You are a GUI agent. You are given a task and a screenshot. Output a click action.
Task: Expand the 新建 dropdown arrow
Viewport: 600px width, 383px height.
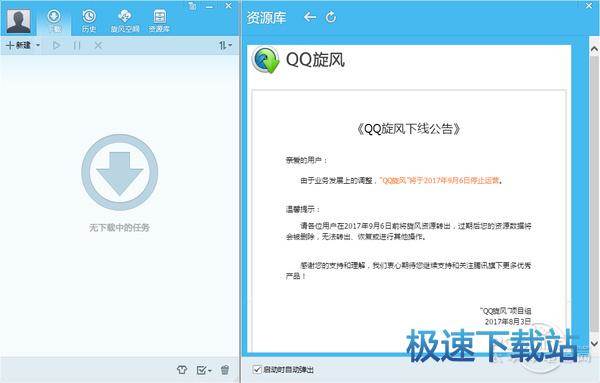point(38,46)
